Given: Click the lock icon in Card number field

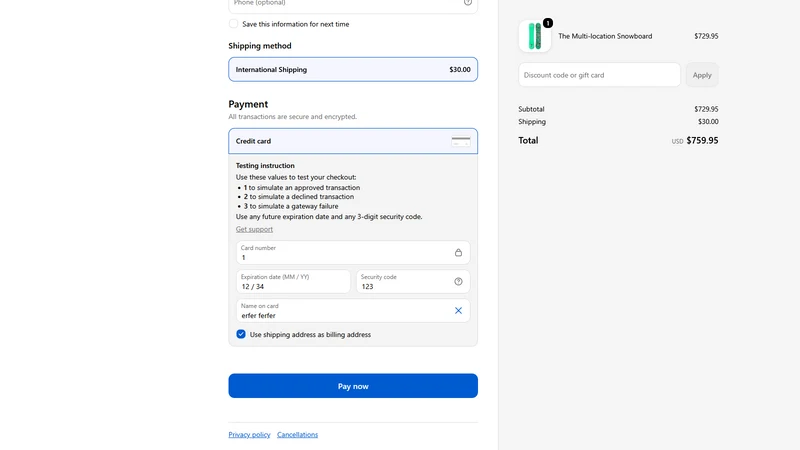Looking at the screenshot, I should (458, 253).
